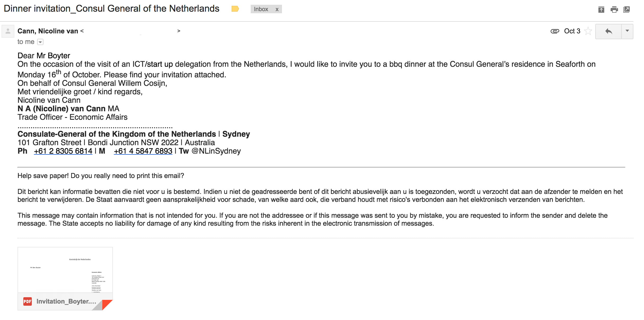Reply using the arrow button
The height and width of the screenshot is (320, 644).
(608, 32)
